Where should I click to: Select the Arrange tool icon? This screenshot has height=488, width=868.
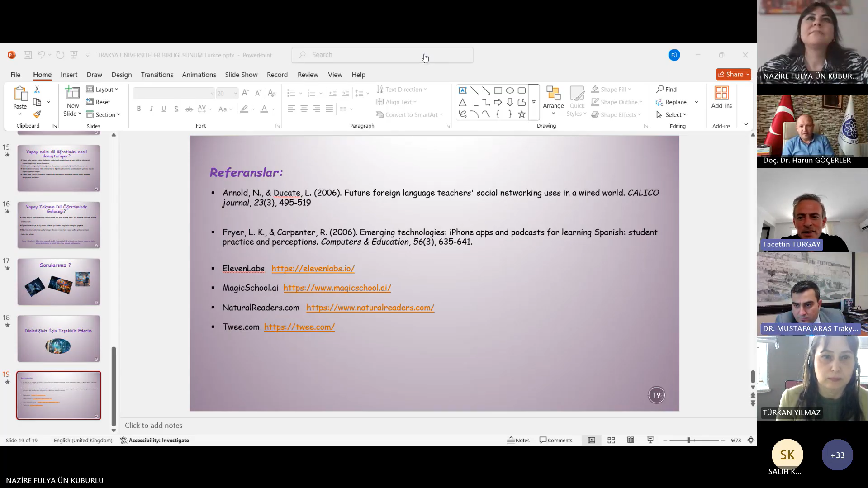[x=553, y=93]
